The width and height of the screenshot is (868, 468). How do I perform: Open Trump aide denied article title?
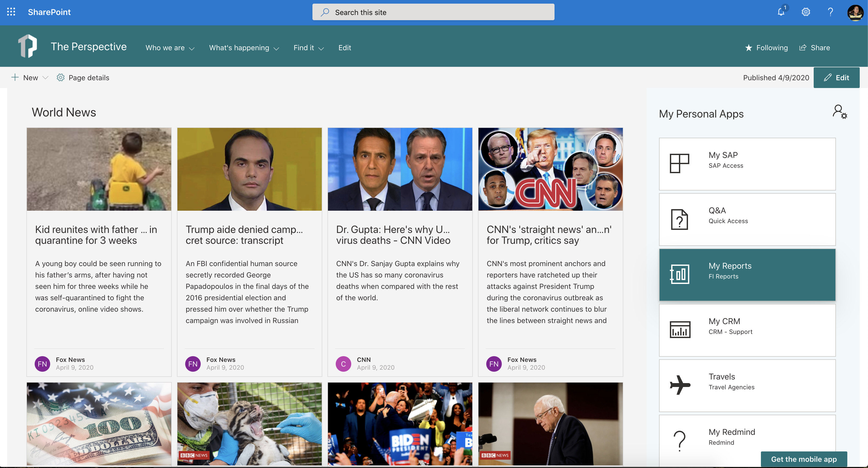(244, 235)
